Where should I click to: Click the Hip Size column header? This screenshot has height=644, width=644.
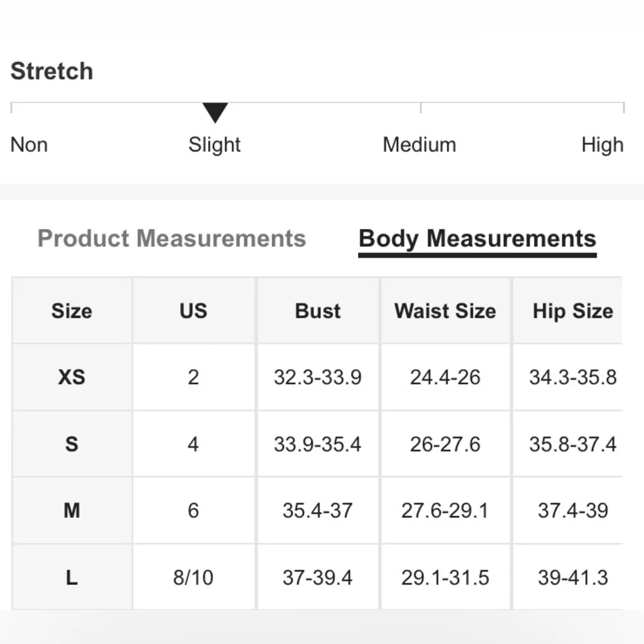(573, 311)
